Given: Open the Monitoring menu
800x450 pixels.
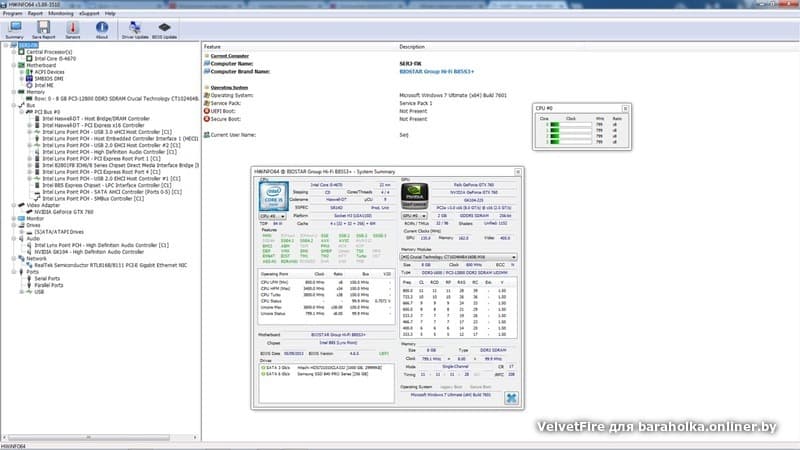Looking at the screenshot, I should click(61, 13).
